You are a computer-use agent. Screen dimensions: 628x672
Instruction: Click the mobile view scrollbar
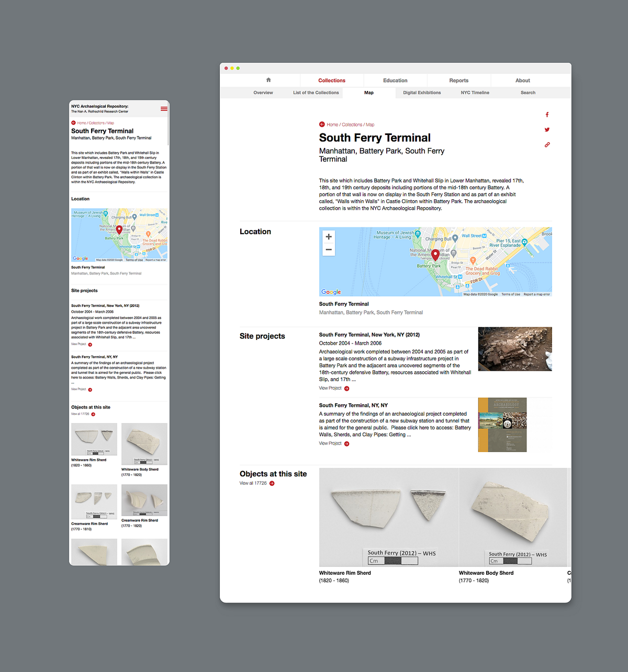[168, 126]
